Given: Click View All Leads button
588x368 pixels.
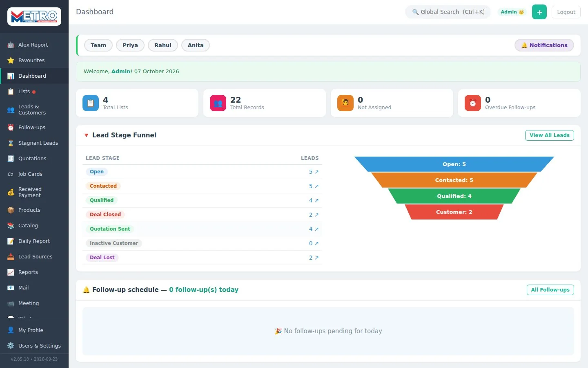Looking at the screenshot, I should (x=550, y=135).
